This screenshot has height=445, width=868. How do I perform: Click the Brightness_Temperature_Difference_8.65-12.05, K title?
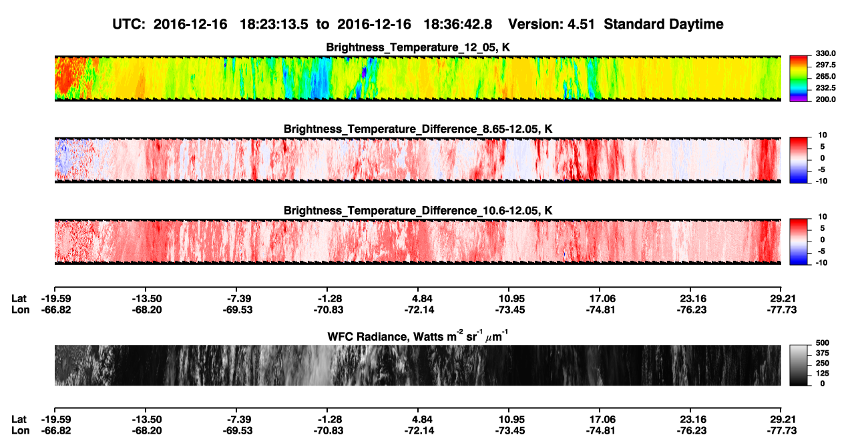point(418,129)
